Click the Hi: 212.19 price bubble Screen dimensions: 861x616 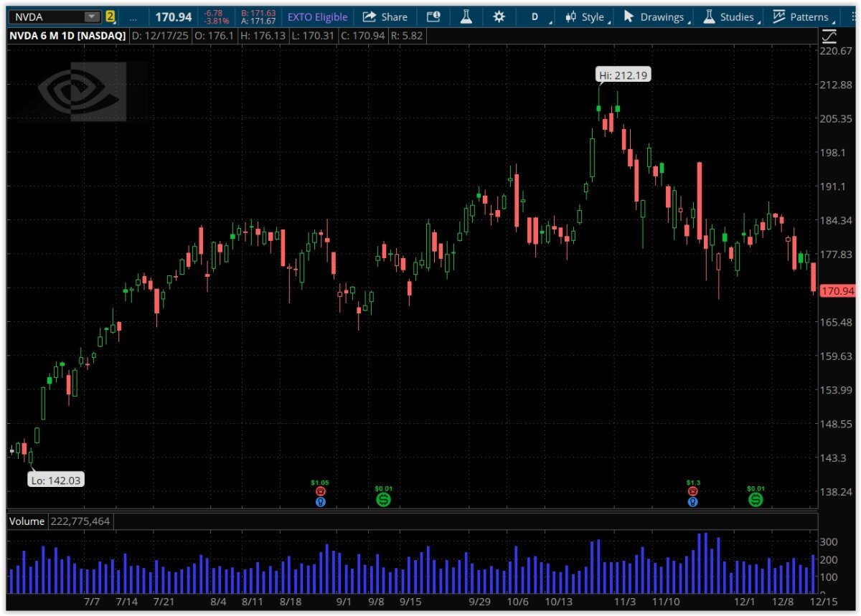tap(624, 75)
